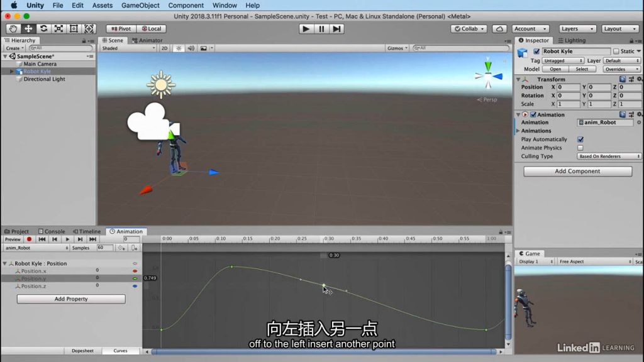Toggle 2D scene view

[x=164, y=48]
